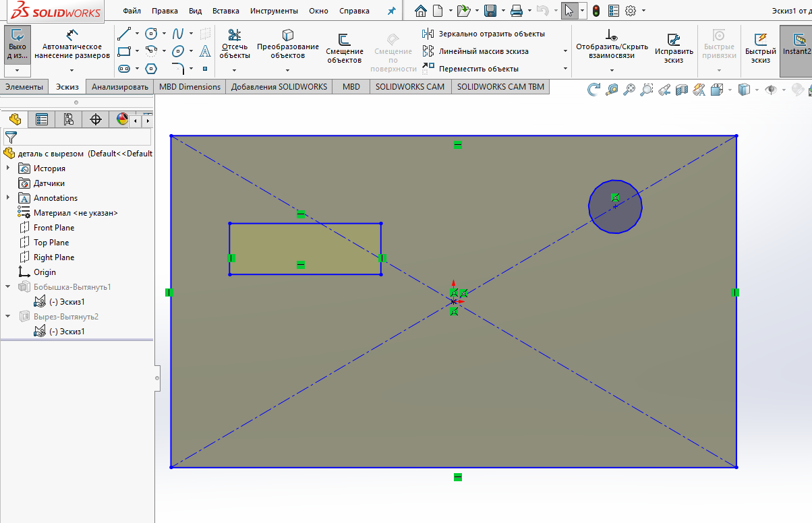Switch to the Элементы tab
812x523 pixels.
coord(24,86)
